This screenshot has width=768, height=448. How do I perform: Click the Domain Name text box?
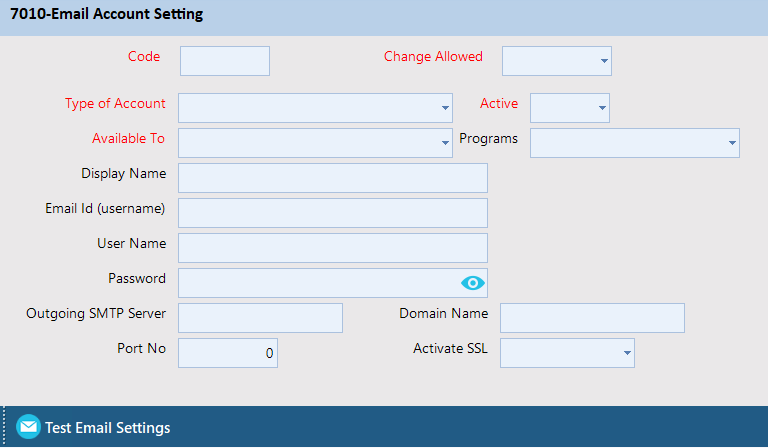coord(592,318)
